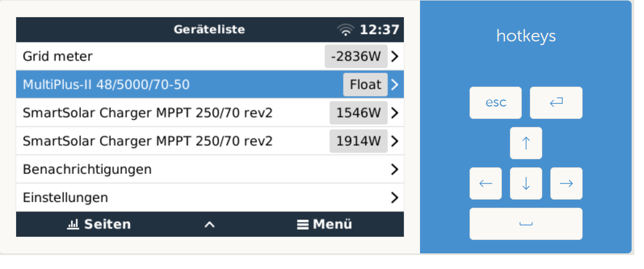Click the Float status badge
Screen dimensions: 644x269
tap(365, 84)
